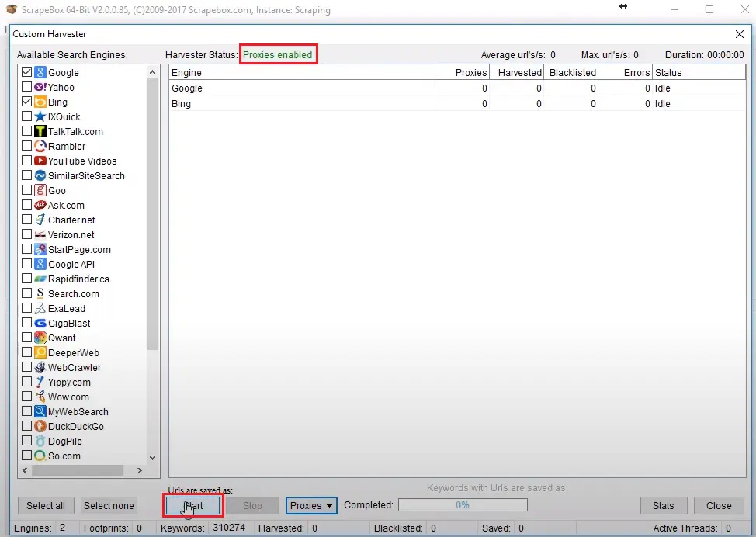Click the StartPage.com engine icon
Image resolution: width=756 pixels, height=537 pixels.
click(x=40, y=249)
